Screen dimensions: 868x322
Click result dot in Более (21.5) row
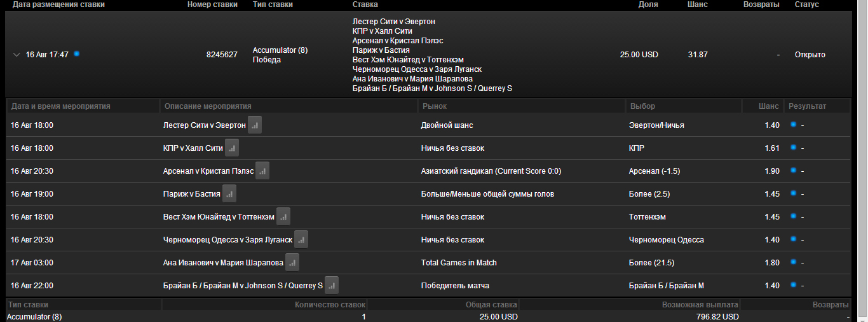[x=793, y=262]
